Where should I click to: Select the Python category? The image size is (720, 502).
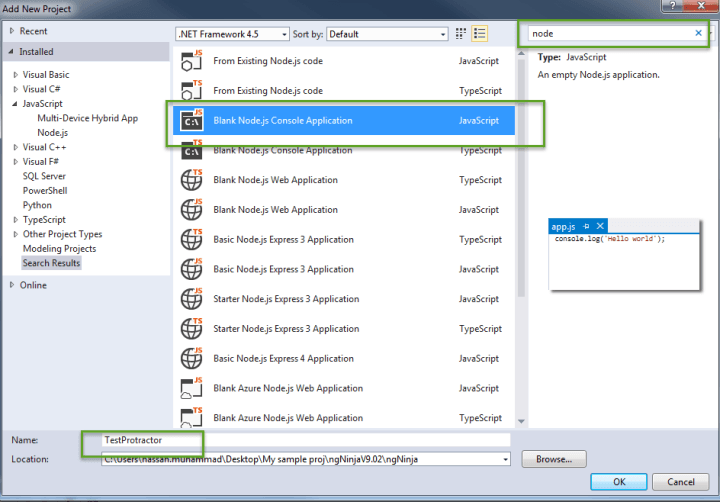(37, 205)
